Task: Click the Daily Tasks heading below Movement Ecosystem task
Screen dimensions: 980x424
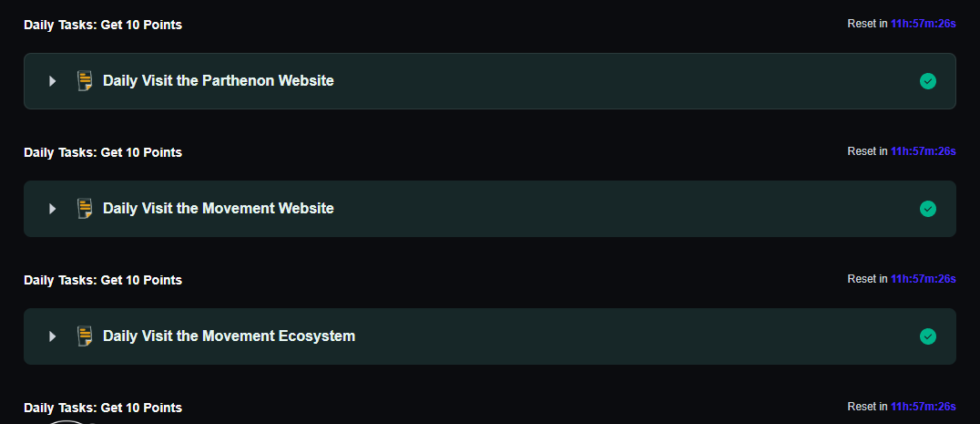Action: pos(103,408)
